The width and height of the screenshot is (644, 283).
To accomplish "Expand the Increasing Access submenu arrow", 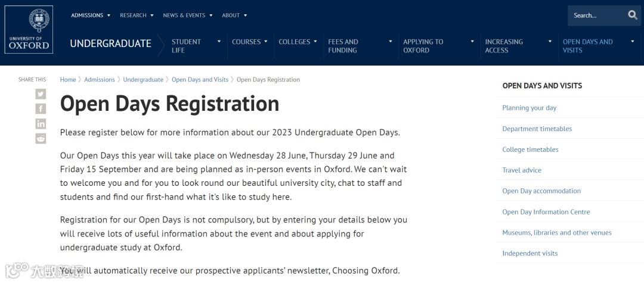I will click(550, 42).
